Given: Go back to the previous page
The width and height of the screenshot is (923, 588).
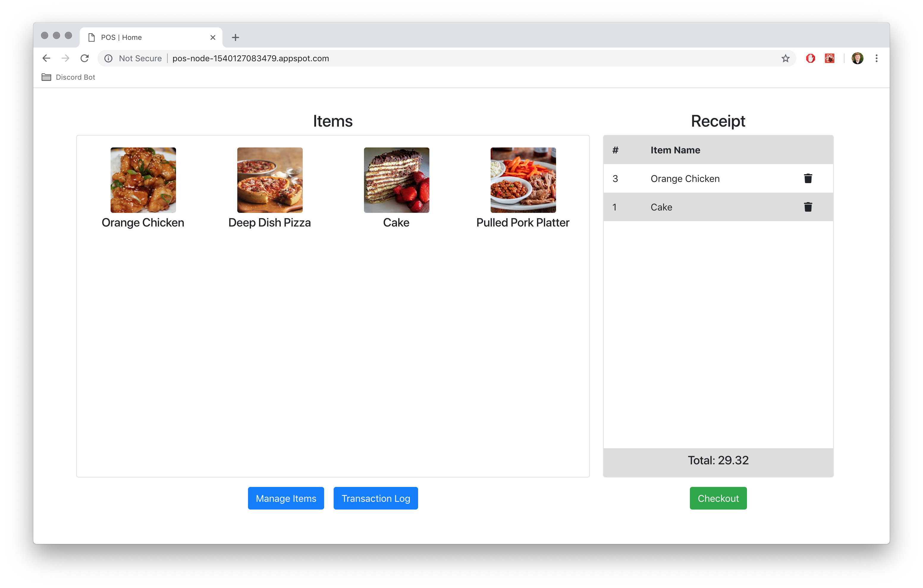Looking at the screenshot, I should coord(46,58).
